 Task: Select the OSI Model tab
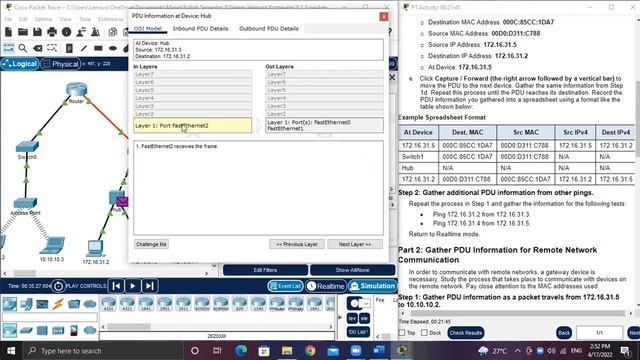[x=148, y=29]
